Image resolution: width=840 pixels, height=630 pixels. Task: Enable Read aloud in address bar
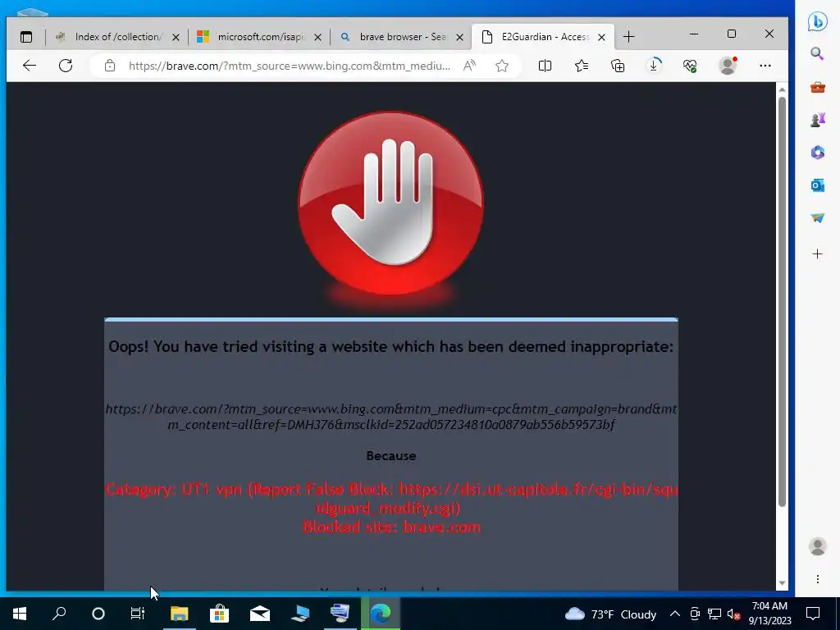[x=470, y=66]
